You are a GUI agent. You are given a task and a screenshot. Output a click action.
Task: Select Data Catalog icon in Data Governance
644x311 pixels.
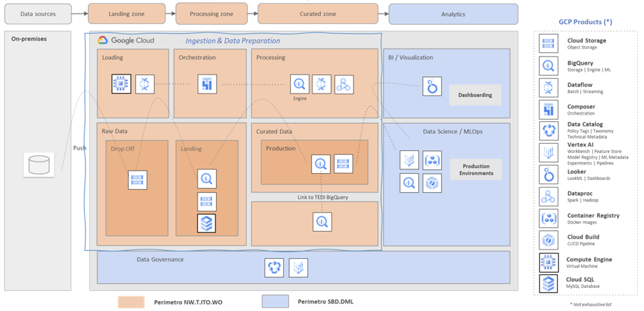click(x=274, y=268)
